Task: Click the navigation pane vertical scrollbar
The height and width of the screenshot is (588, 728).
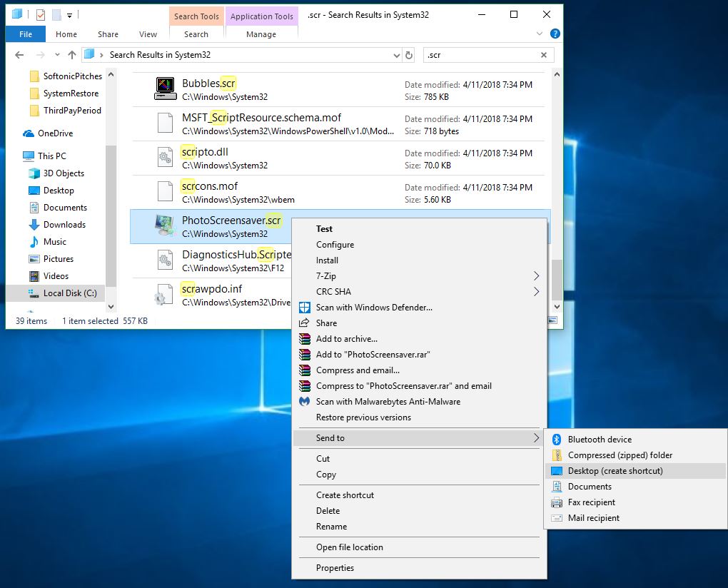Action: [x=111, y=214]
